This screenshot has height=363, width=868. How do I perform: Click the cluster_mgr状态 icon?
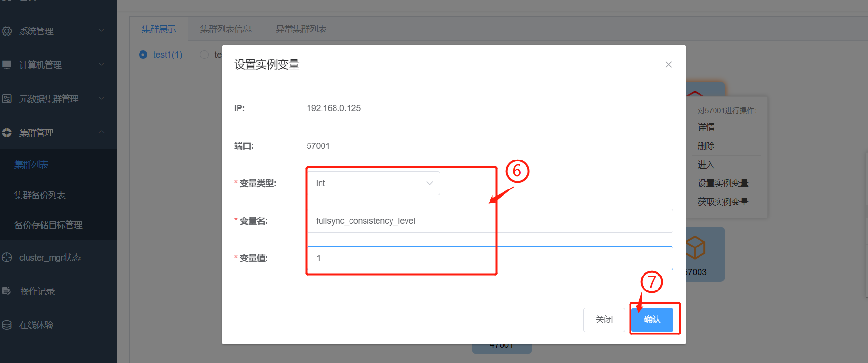7,258
